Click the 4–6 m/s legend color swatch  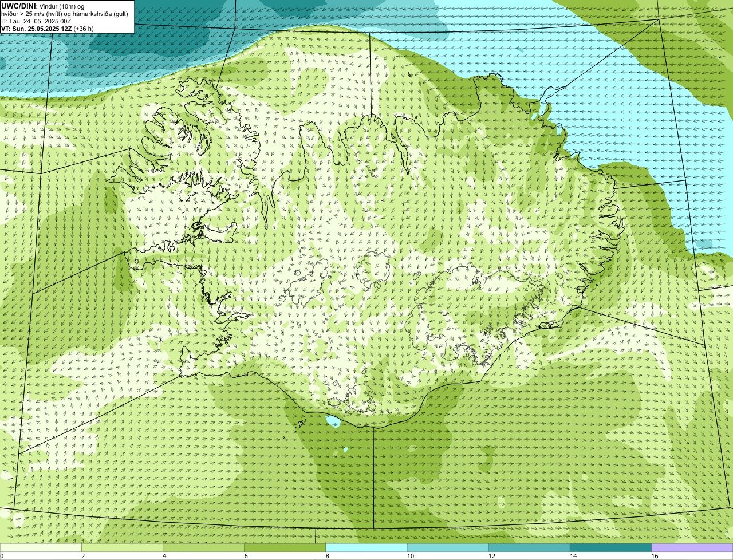203,548
